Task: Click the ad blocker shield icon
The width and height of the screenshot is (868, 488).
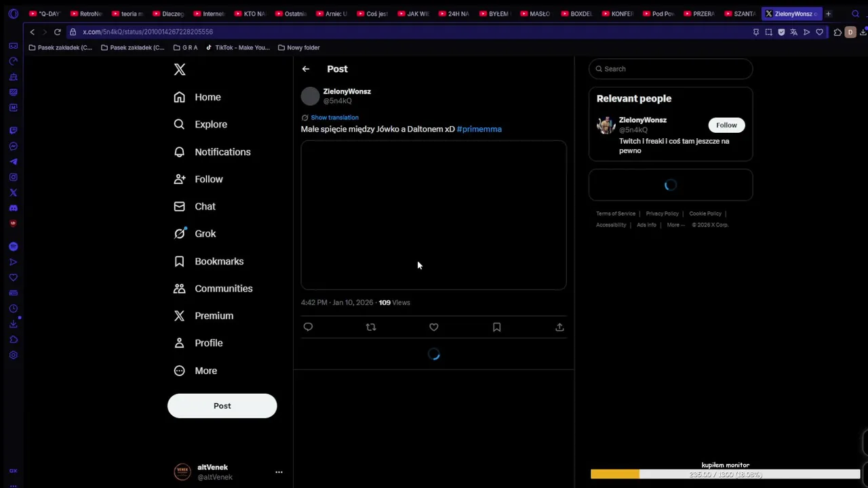Action: pyautogui.click(x=781, y=32)
